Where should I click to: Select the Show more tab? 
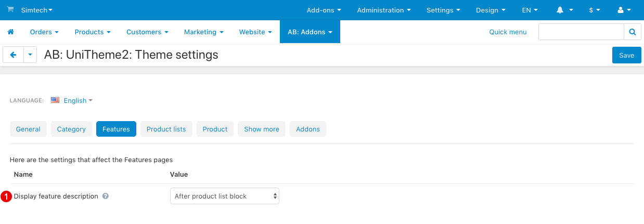click(261, 129)
